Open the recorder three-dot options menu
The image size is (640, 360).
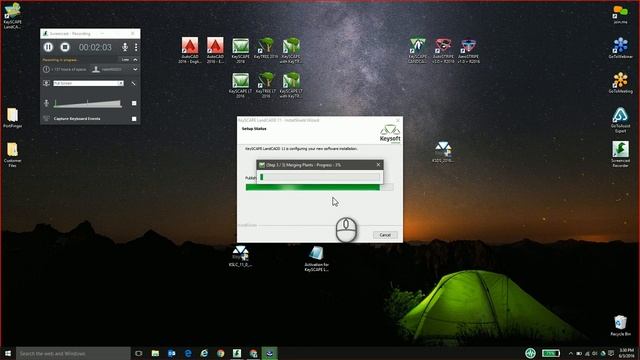[136, 47]
